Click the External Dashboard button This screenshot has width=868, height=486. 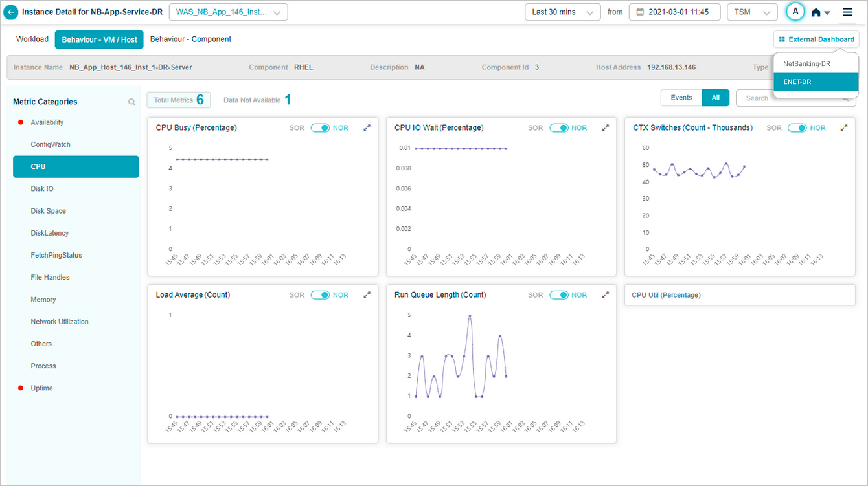[816, 39]
